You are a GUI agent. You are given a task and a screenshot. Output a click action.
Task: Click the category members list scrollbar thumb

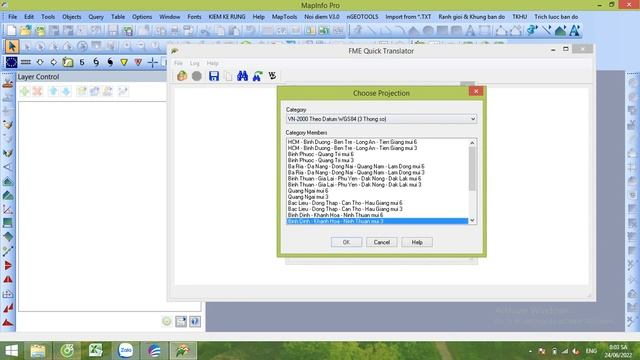472,169
